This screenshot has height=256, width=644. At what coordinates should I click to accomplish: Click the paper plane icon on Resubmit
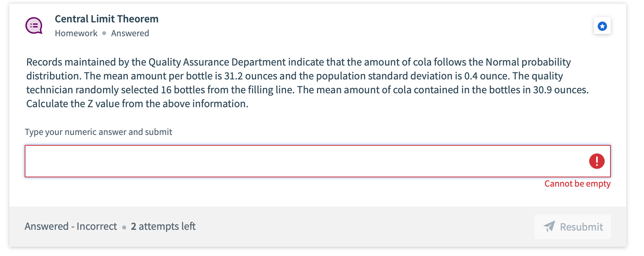point(549,227)
